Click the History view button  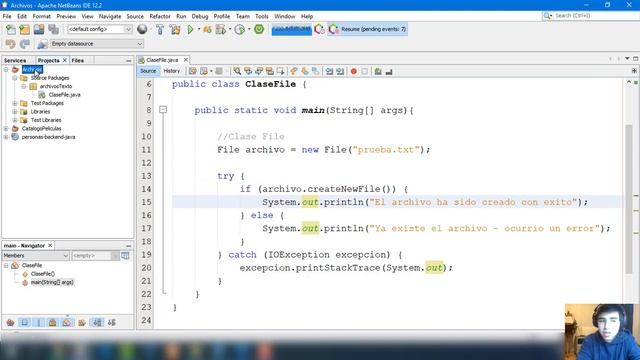tap(171, 71)
